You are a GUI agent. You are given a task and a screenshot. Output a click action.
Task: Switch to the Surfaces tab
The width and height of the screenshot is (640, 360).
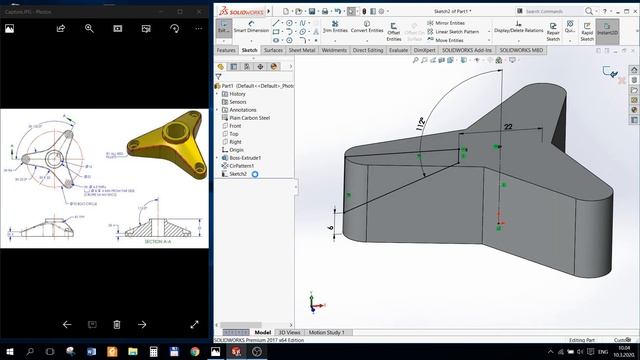(273, 50)
